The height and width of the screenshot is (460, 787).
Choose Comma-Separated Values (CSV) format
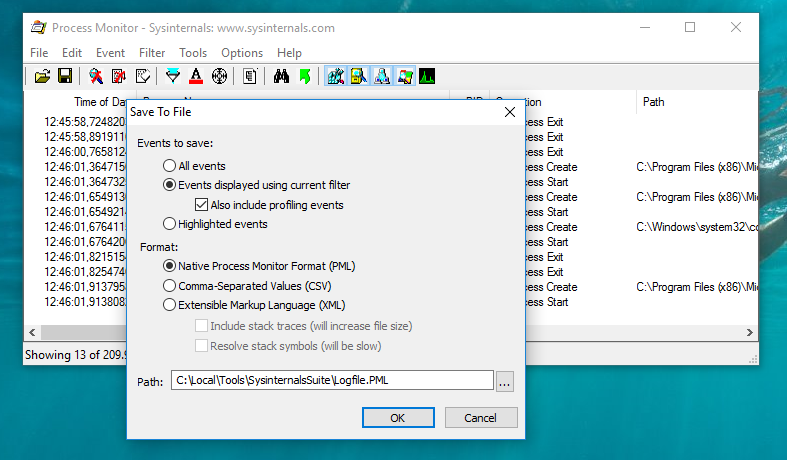tap(170, 286)
